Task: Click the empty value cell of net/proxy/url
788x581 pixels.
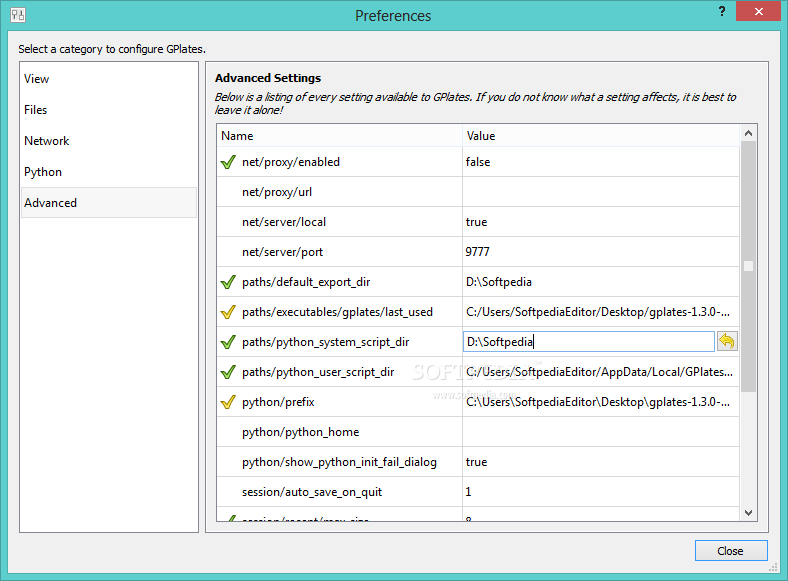Action: coord(601,191)
